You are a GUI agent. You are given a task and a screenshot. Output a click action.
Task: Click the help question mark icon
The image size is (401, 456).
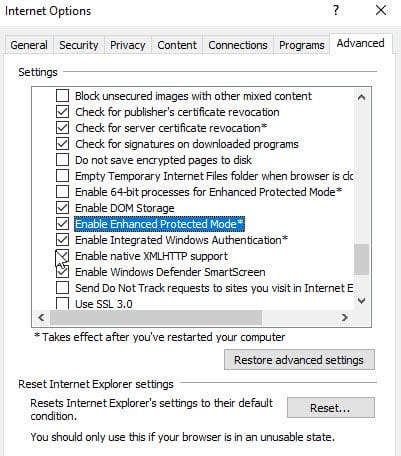336,10
